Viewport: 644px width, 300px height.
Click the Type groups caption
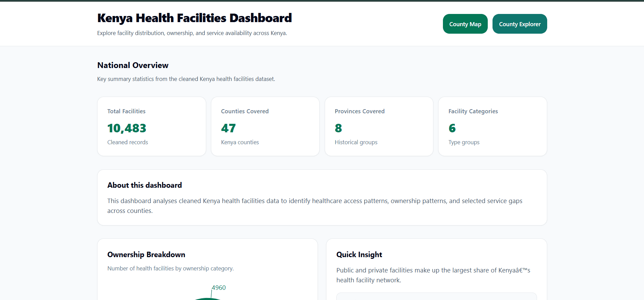[x=464, y=142]
